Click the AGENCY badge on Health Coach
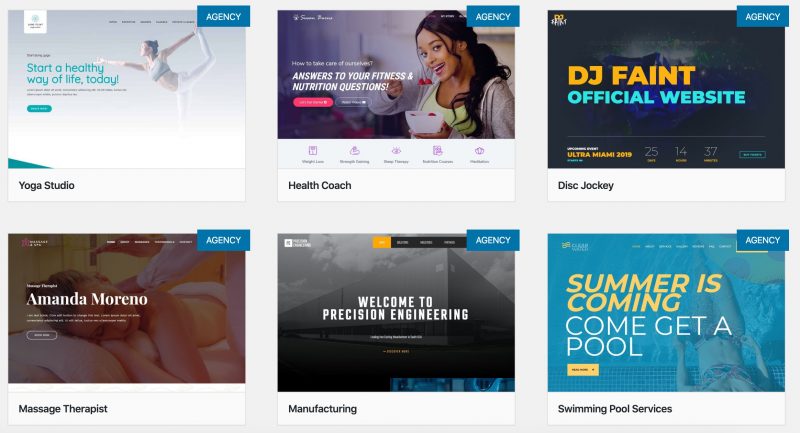Viewport: 800px width, 433px height. (x=493, y=16)
